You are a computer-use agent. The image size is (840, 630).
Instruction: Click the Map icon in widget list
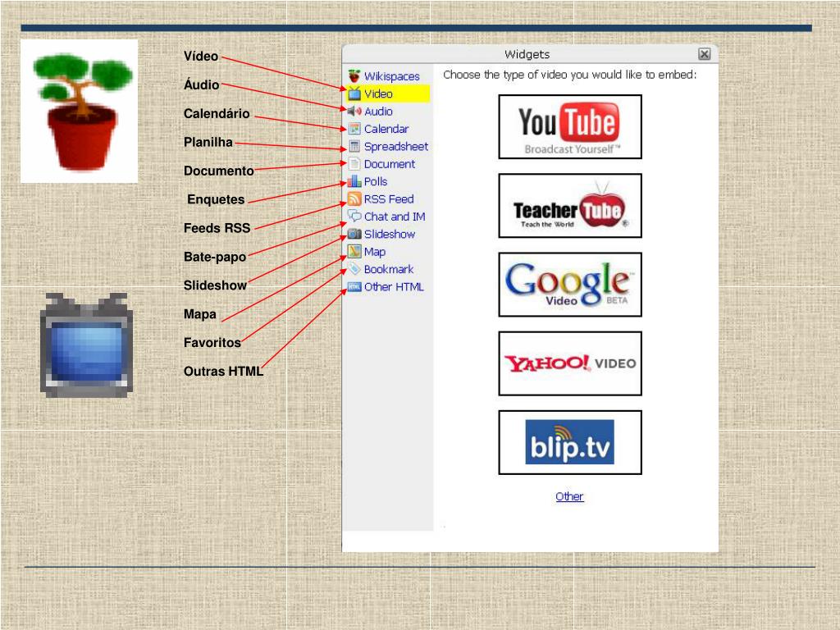[354, 251]
